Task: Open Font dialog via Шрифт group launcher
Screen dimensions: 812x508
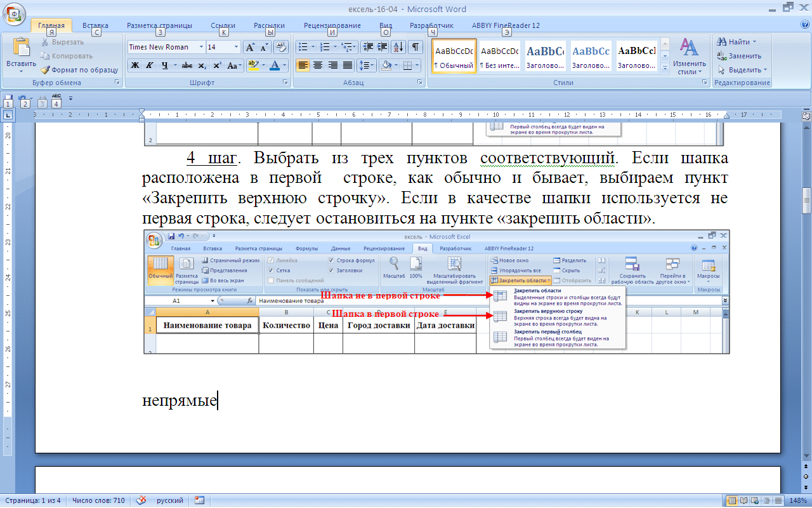Action: point(285,83)
